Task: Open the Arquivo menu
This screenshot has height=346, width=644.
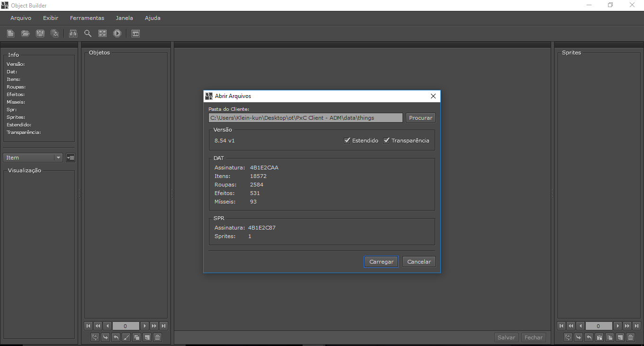Action: point(21,18)
